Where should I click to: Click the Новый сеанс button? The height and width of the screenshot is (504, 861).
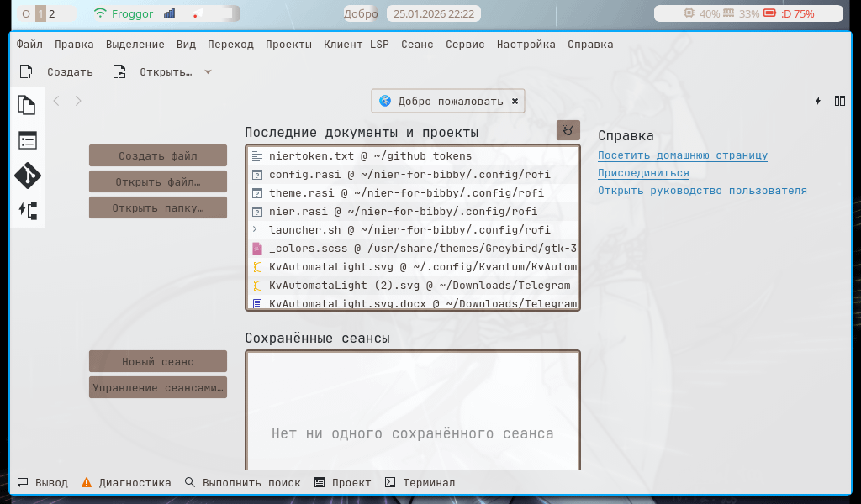pos(158,361)
